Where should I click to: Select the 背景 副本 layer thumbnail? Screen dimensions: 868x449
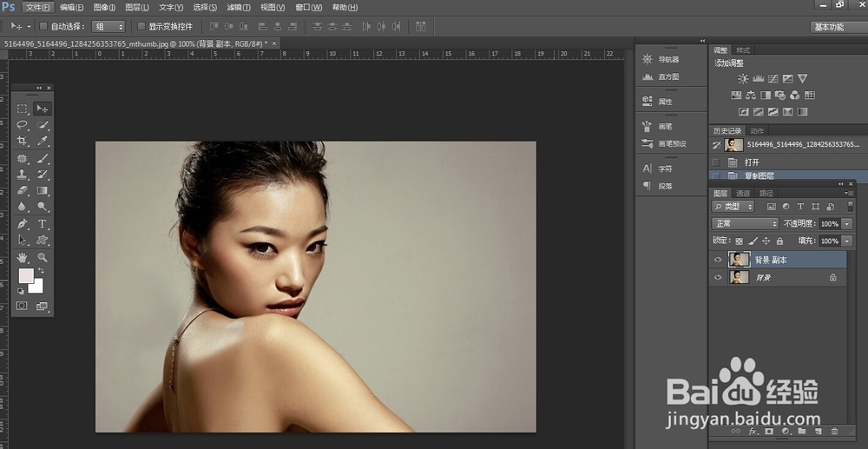[x=739, y=260]
